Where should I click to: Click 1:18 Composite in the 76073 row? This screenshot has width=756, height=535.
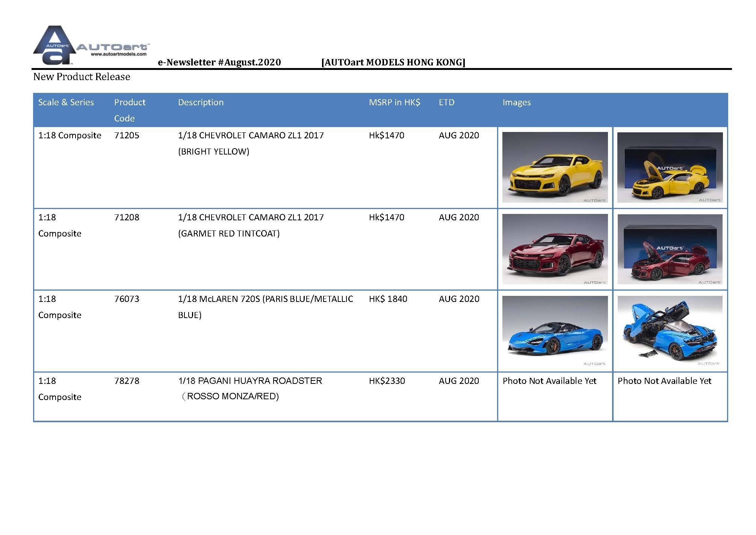pyautogui.click(x=60, y=307)
